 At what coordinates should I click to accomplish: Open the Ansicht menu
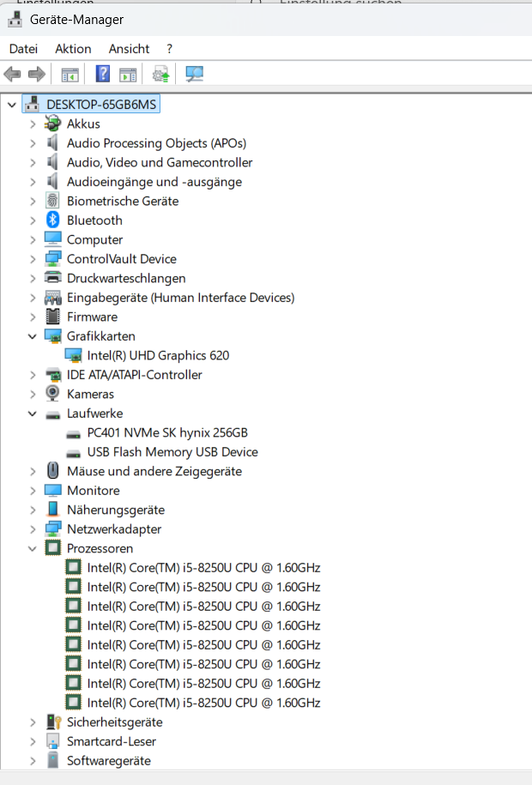(x=130, y=49)
